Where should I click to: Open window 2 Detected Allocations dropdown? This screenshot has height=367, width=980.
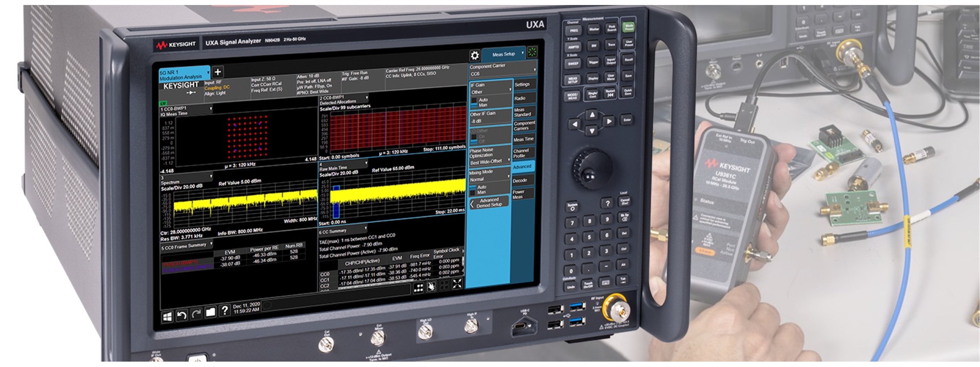[x=344, y=100]
